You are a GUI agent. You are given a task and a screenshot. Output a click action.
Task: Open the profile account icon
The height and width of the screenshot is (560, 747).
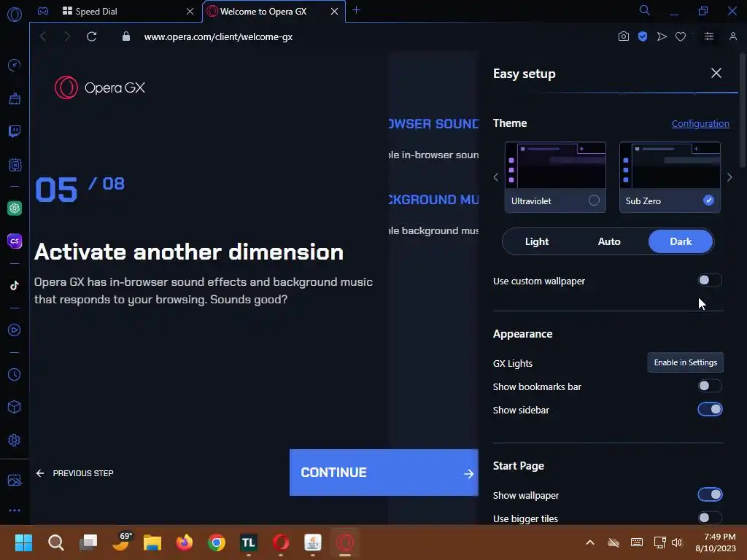pyautogui.click(x=732, y=36)
